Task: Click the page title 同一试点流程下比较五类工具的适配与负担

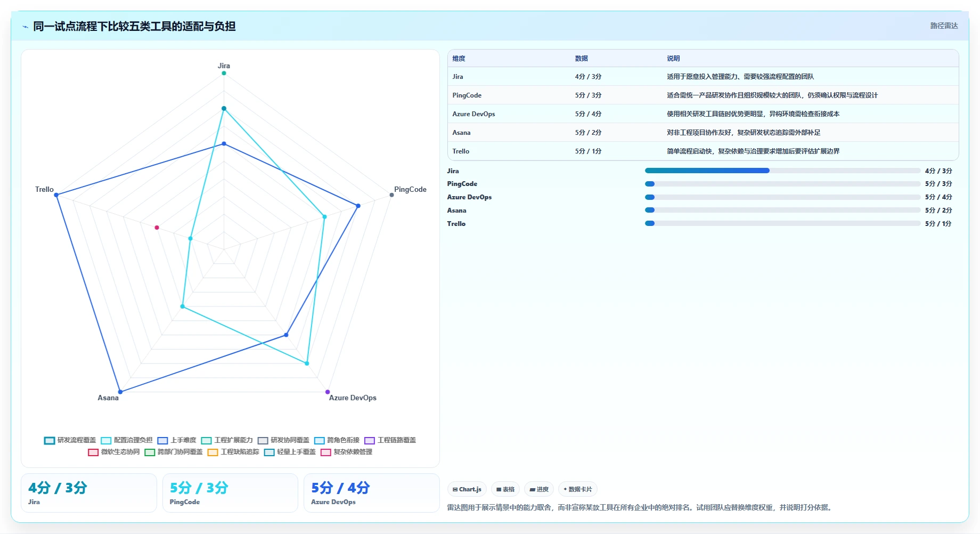Action: point(134,26)
